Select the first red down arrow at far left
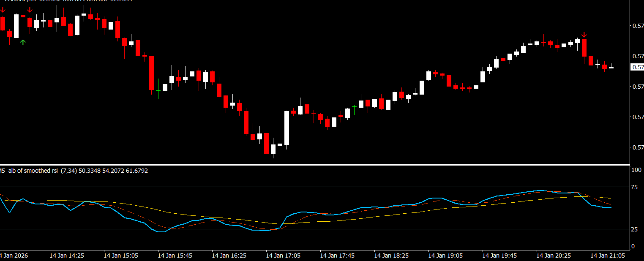Screen dimensions: 644x261 (3, 10)
